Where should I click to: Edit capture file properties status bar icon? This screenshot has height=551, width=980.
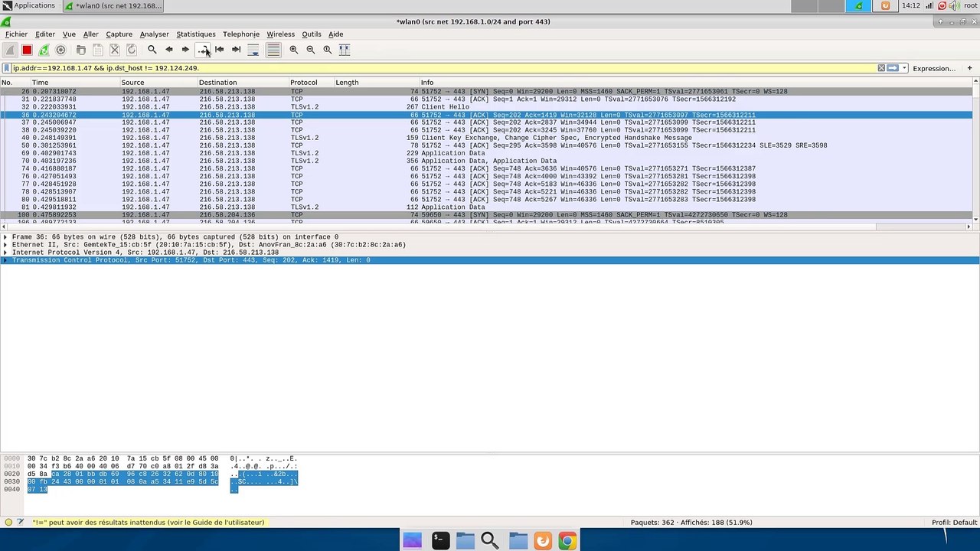(21, 523)
